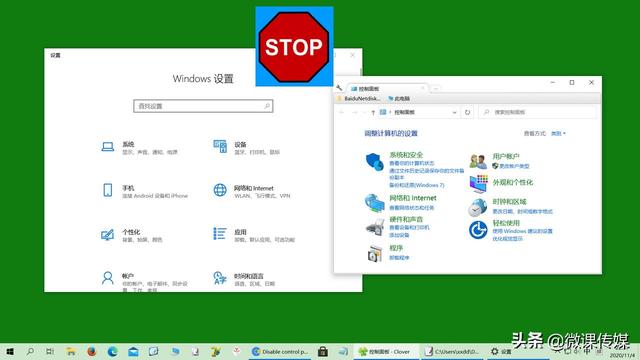Open 系统和安全 heading link in Control Panel

click(406, 155)
